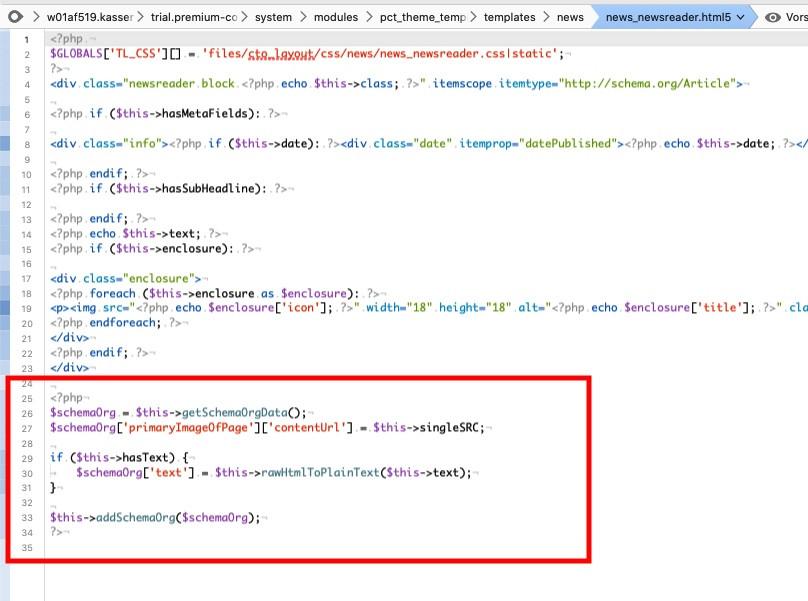Open the templates breadcrumb folder
808x601 pixels.
tap(509, 17)
